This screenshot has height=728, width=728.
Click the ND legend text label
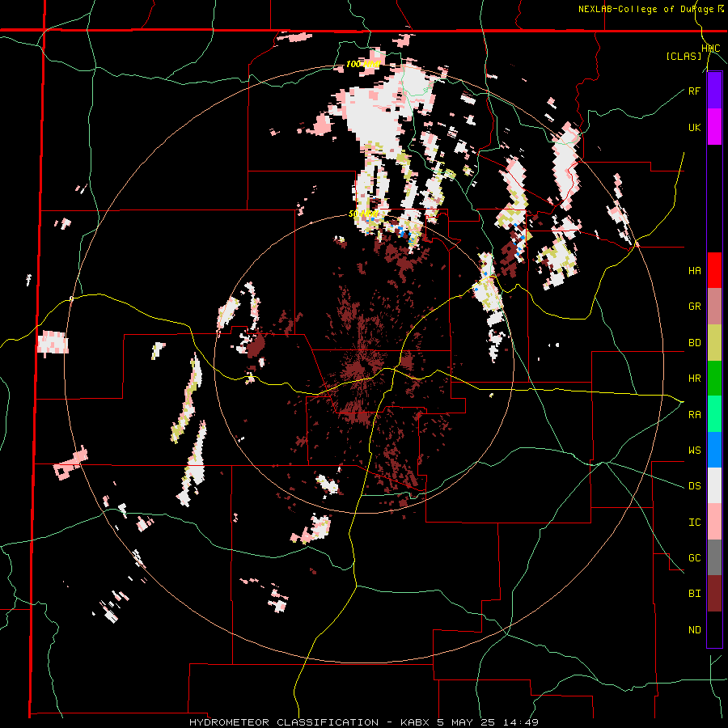click(694, 630)
